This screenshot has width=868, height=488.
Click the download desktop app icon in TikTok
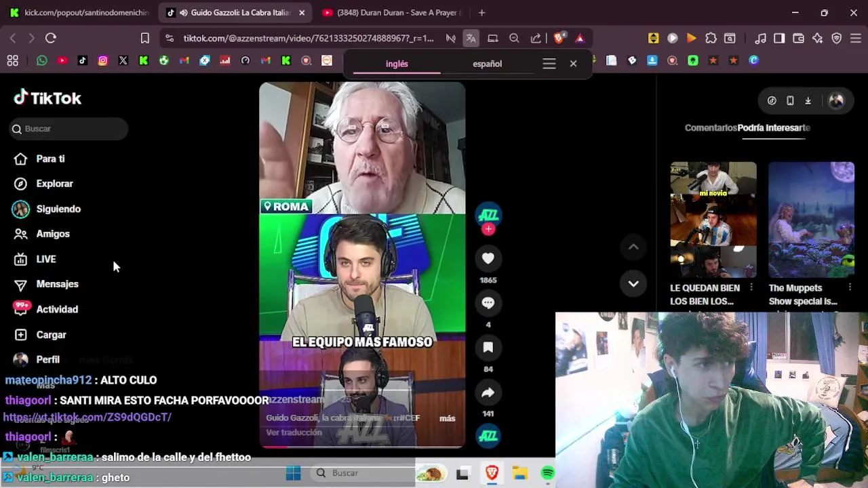click(808, 101)
